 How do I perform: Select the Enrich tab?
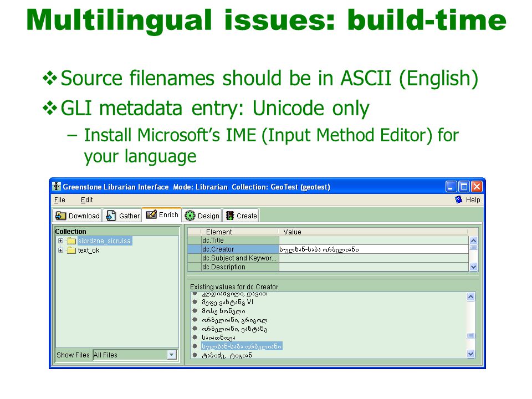[x=161, y=214]
